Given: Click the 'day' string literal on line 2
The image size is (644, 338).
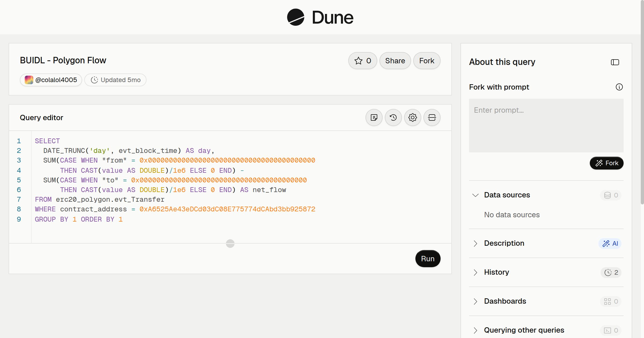Looking at the screenshot, I should [100, 150].
